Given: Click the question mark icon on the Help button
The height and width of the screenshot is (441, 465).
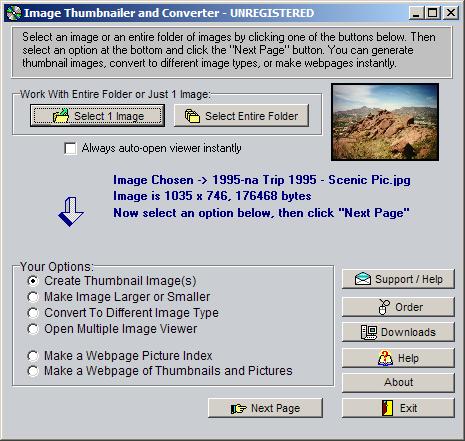Looking at the screenshot, I should point(385,358).
